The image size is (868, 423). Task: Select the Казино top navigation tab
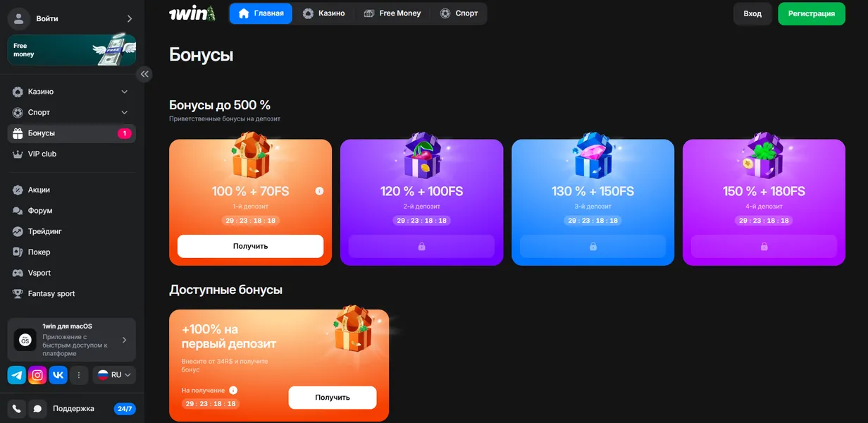(x=323, y=13)
